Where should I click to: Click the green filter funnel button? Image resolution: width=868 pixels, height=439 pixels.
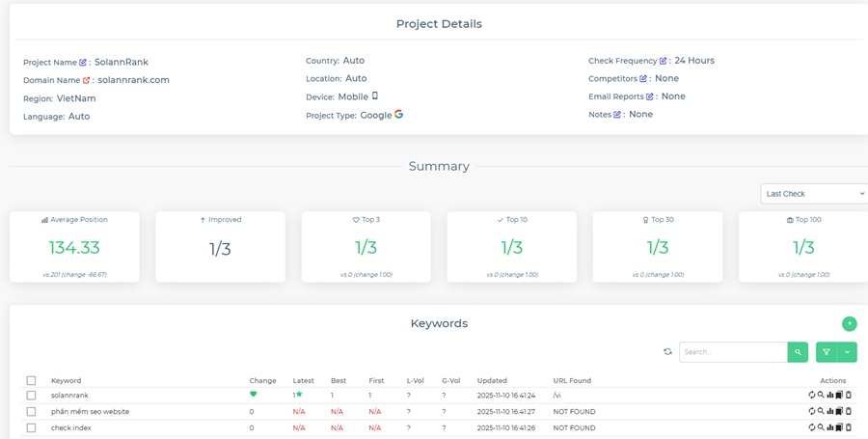point(827,353)
